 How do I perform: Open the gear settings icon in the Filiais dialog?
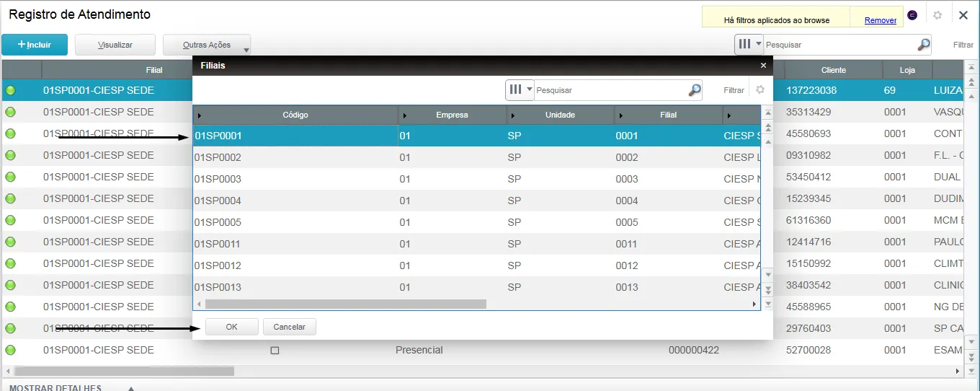(759, 90)
